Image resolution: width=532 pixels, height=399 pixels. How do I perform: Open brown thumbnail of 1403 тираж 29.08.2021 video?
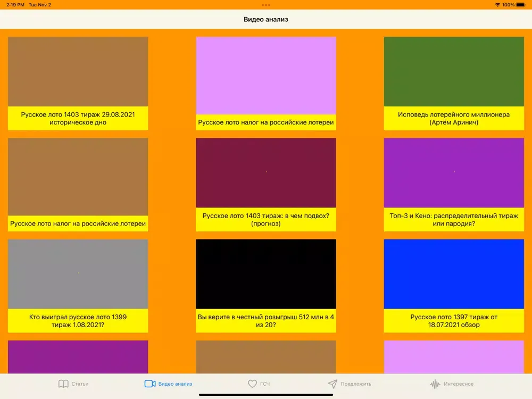pyautogui.click(x=78, y=72)
